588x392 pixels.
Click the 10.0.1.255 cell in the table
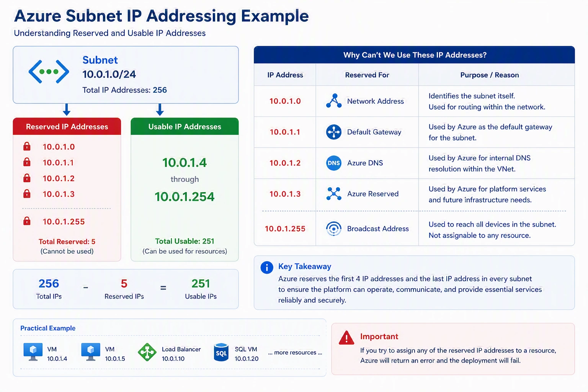coord(285,229)
